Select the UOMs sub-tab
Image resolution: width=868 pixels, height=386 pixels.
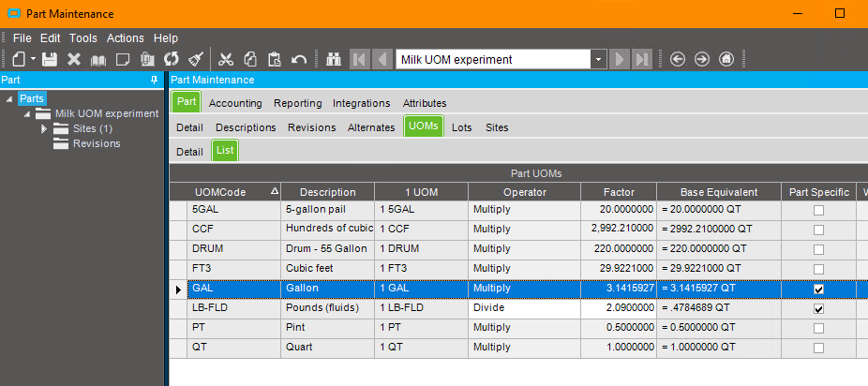pyautogui.click(x=424, y=126)
